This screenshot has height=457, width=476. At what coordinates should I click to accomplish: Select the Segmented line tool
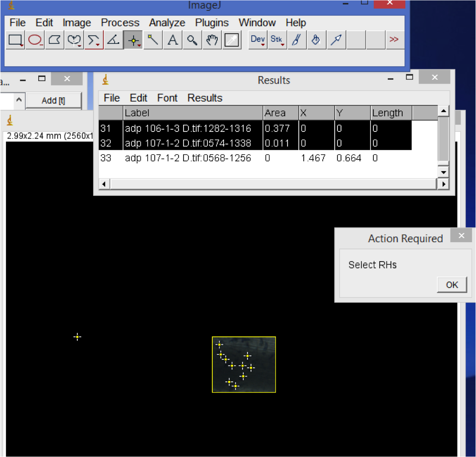[x=94, y=40]
